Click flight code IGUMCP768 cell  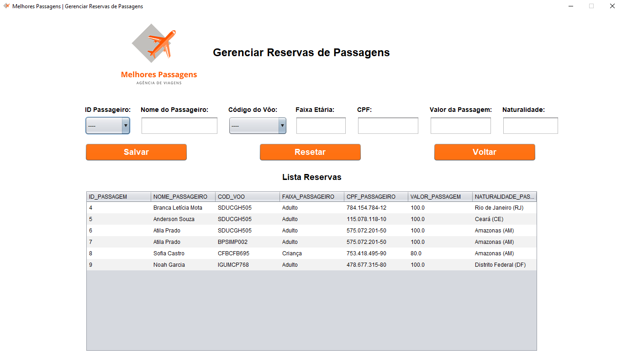point(248,265)
